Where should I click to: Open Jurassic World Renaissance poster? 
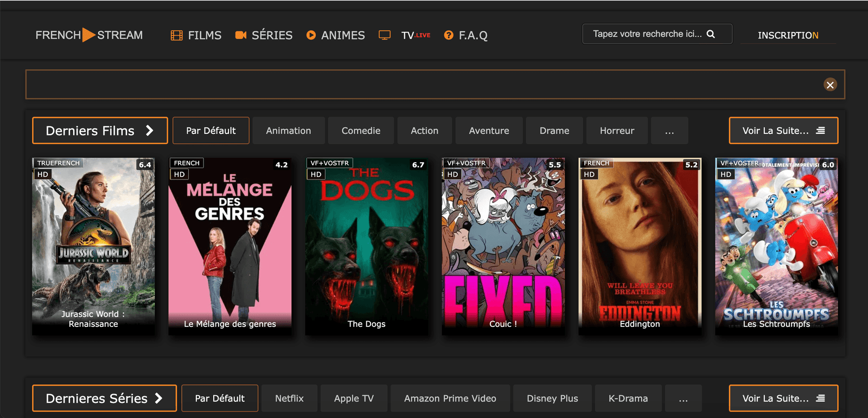point(93,247)
